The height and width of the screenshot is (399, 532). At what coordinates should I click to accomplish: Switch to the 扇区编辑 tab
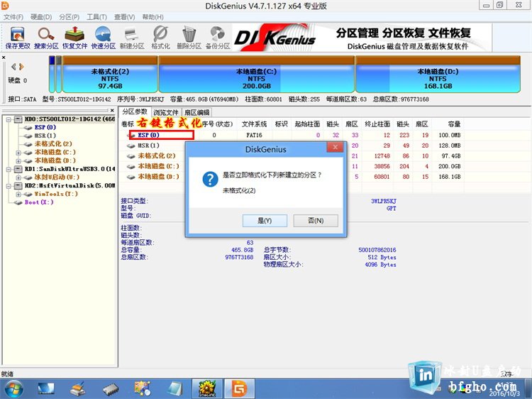click(x=196, y=112)
